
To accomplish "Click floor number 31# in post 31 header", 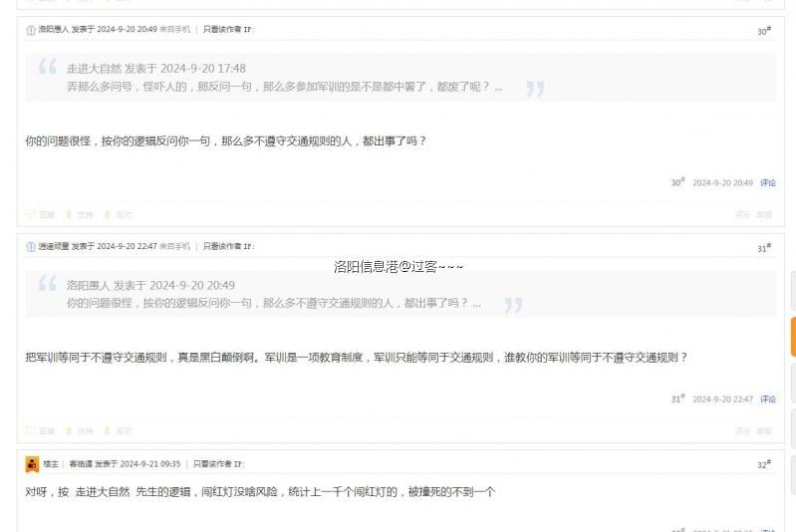I will coord(764,248).
